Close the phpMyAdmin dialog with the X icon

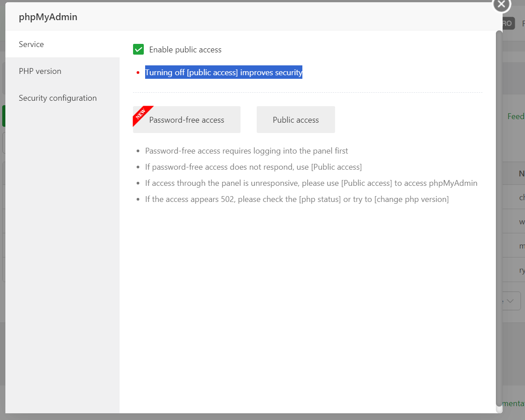501,4
